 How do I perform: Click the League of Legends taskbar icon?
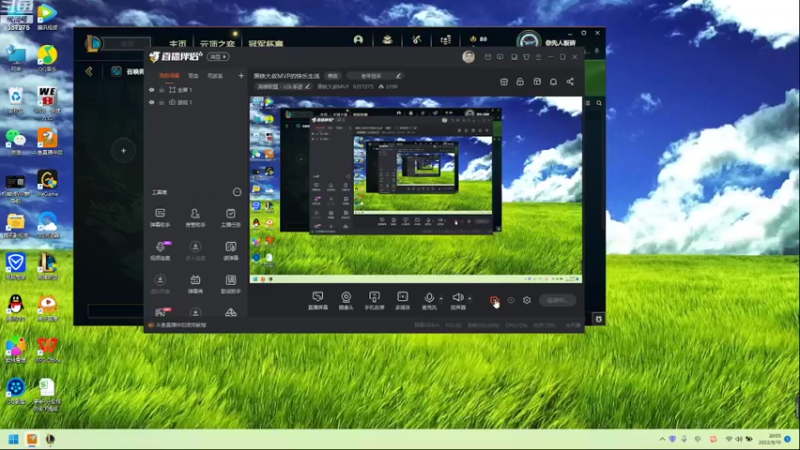50,439
